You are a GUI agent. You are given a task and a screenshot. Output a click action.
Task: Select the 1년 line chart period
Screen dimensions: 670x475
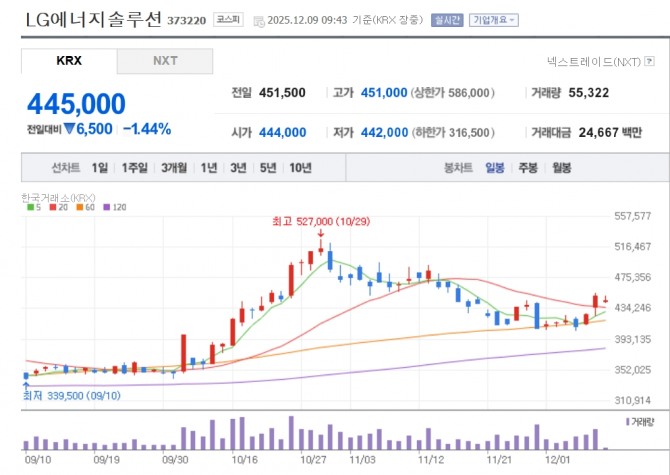[209, 168]
